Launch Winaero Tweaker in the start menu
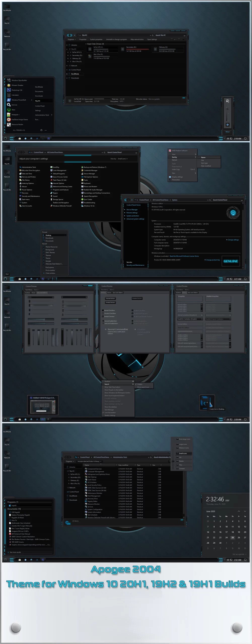 15,85
